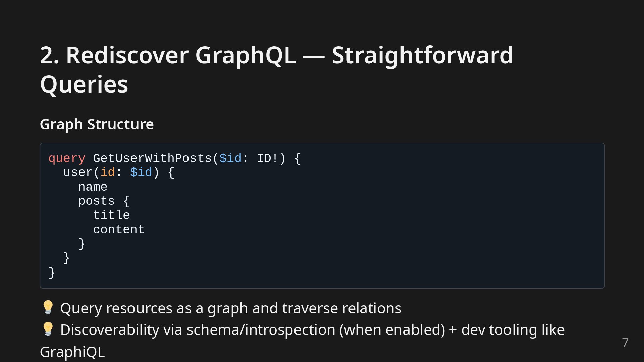
Task: Click the "title" field in the code
Action: 111,216
